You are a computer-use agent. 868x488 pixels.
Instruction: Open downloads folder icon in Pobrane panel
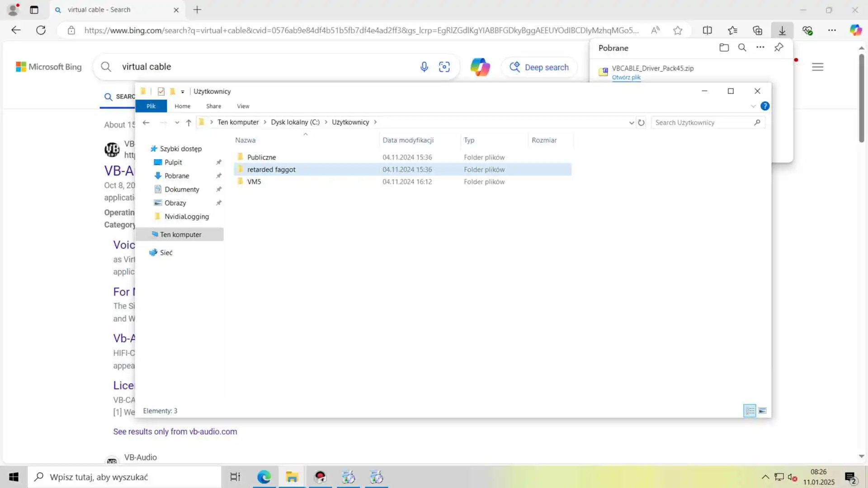tap(724, 47)
